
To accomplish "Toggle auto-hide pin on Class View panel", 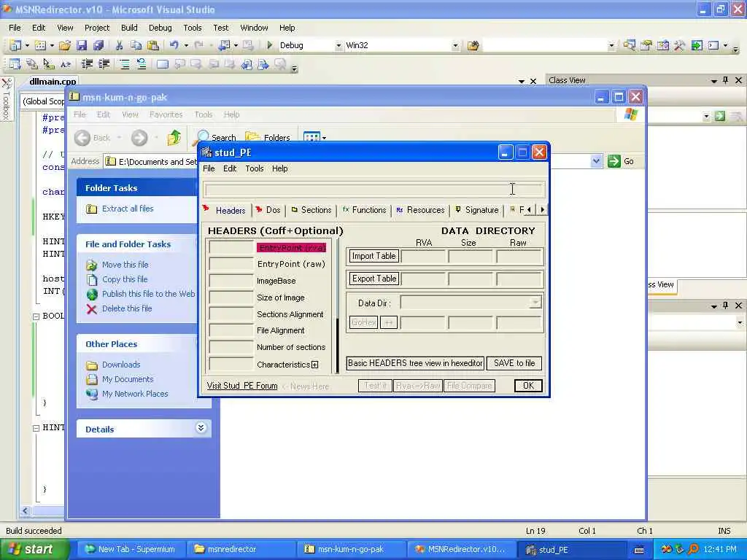I will pos(726,80).
